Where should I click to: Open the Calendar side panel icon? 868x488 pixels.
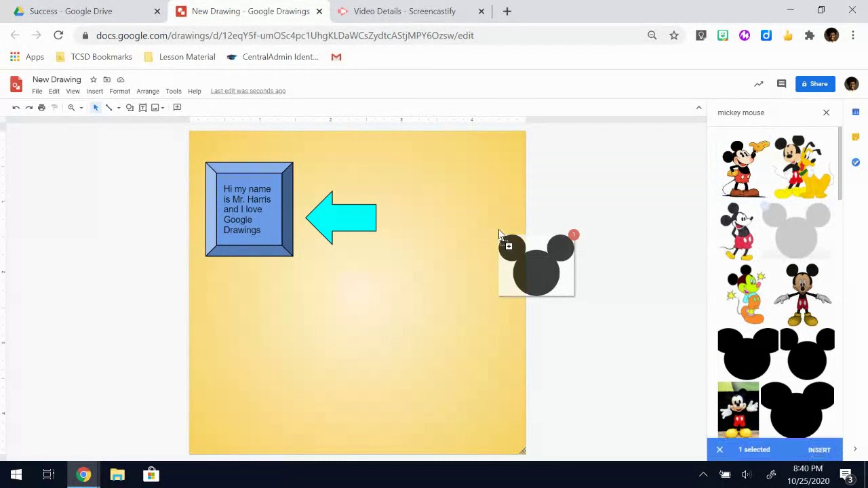point(856,113)
